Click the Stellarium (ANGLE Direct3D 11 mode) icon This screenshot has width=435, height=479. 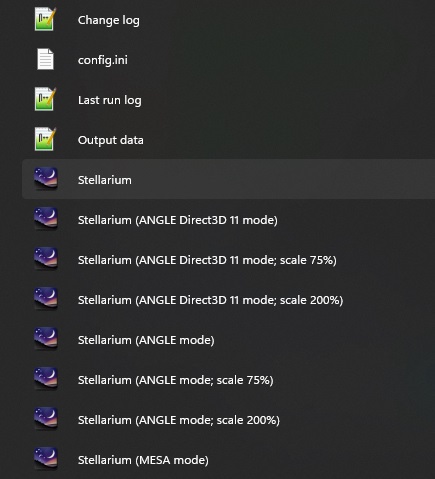[x=46, y=219]
